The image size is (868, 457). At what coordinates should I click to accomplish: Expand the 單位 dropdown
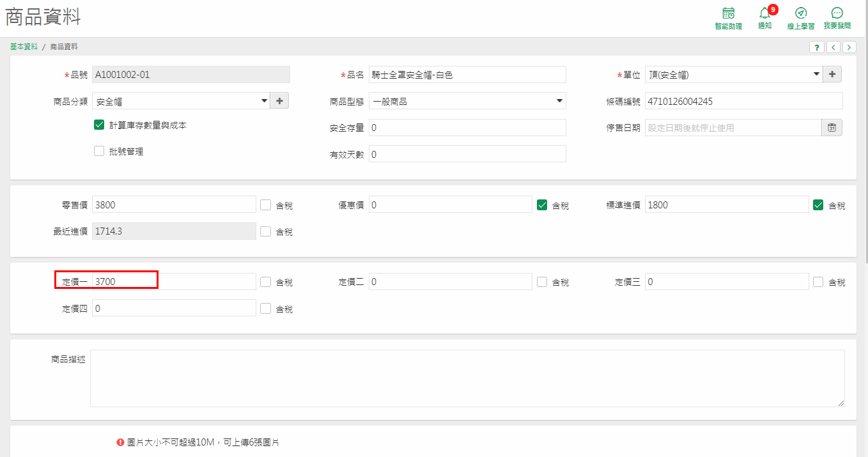pos(816,75)
